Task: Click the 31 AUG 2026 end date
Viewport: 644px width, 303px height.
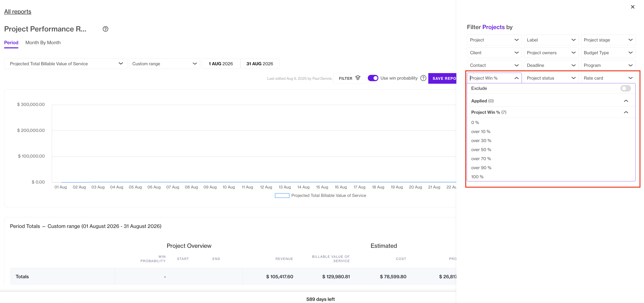Action: pos(260,64)
